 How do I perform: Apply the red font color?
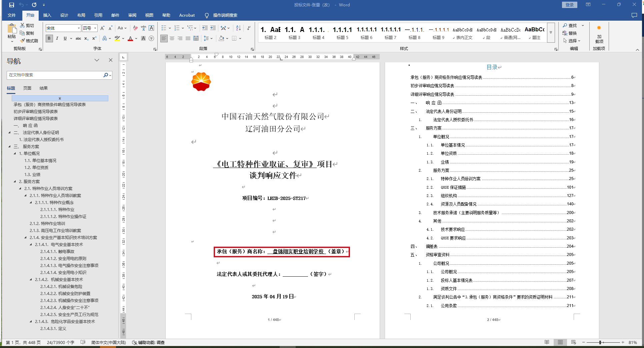pyautogui.click(x=130, y=38)
